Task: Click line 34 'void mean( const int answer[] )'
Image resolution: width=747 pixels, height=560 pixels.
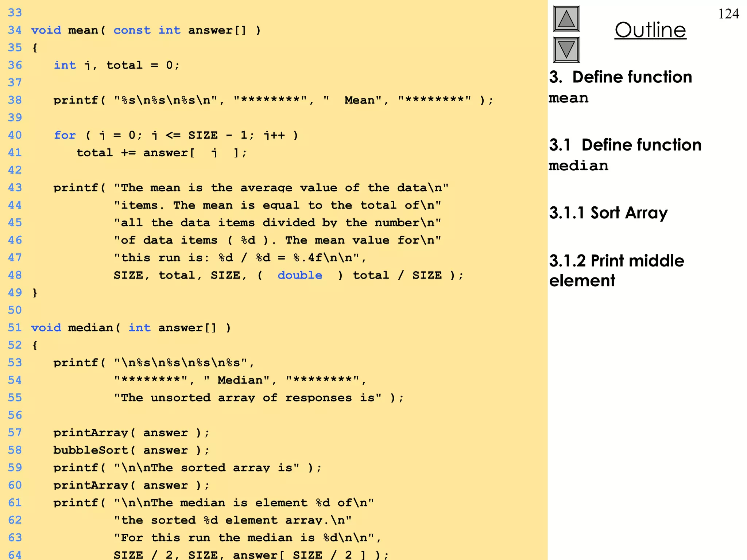Action: [146, 30]
